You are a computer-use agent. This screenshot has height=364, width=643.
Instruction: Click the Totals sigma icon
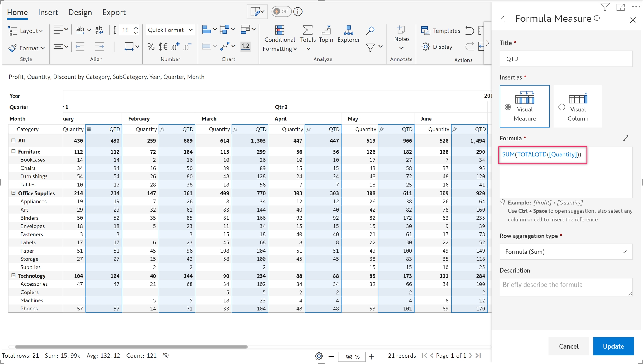pos(308,30)
